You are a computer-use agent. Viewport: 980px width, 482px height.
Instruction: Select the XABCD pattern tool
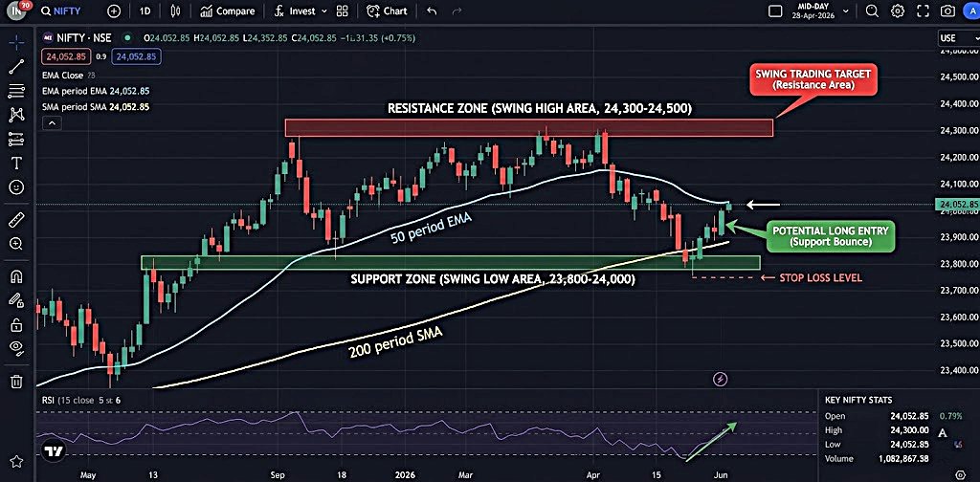[17, 114]
